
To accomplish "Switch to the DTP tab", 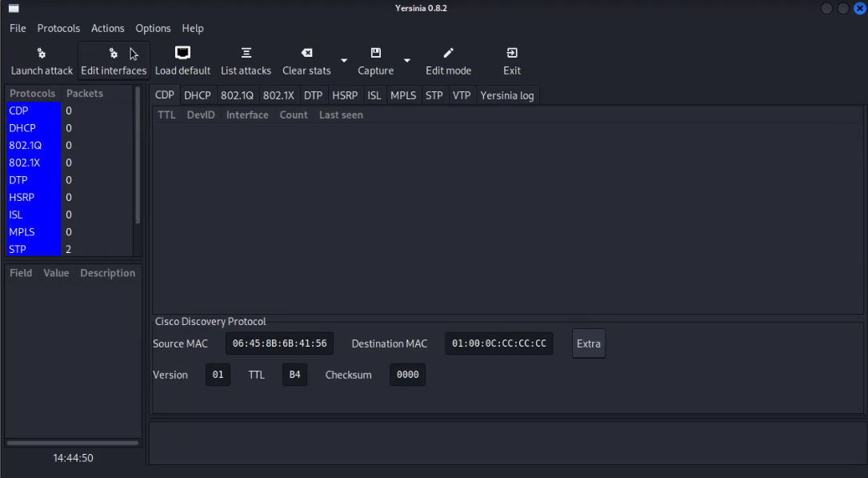I will click(x=314, y=95).
